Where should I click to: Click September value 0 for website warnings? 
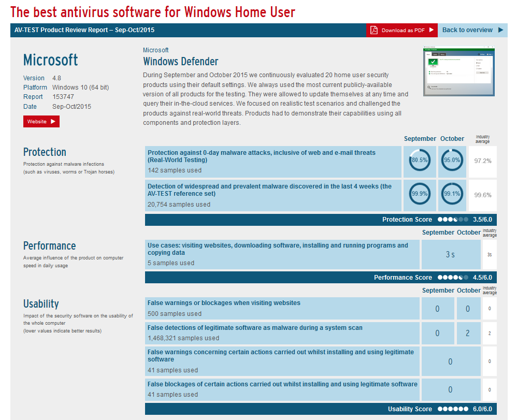pos(438,309)
